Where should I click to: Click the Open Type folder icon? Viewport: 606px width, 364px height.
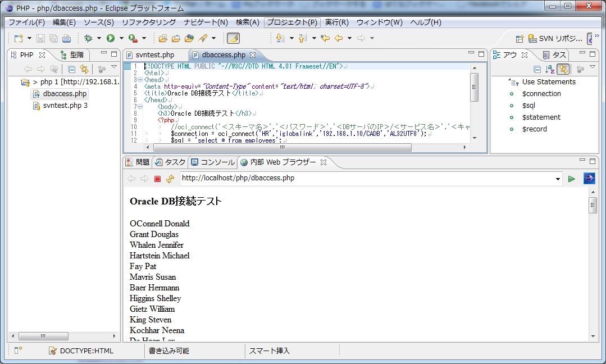point(176,38)
